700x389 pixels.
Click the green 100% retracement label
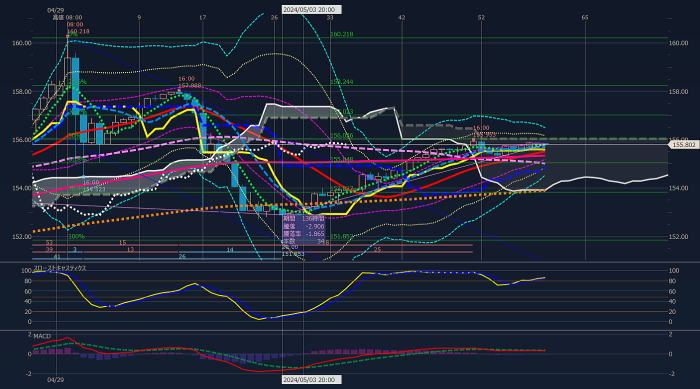76,236
